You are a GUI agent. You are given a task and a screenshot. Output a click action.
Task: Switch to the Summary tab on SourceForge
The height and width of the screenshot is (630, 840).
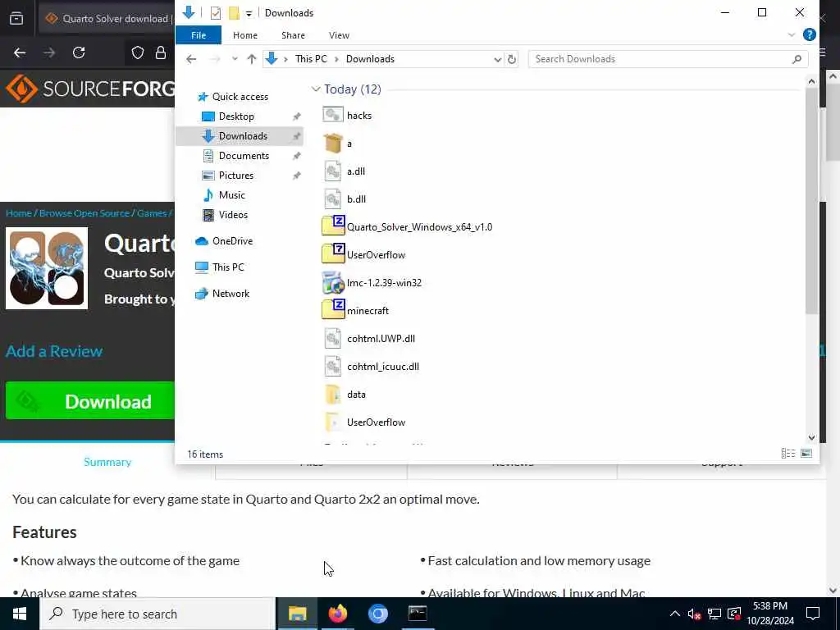[x=107, y=462]
